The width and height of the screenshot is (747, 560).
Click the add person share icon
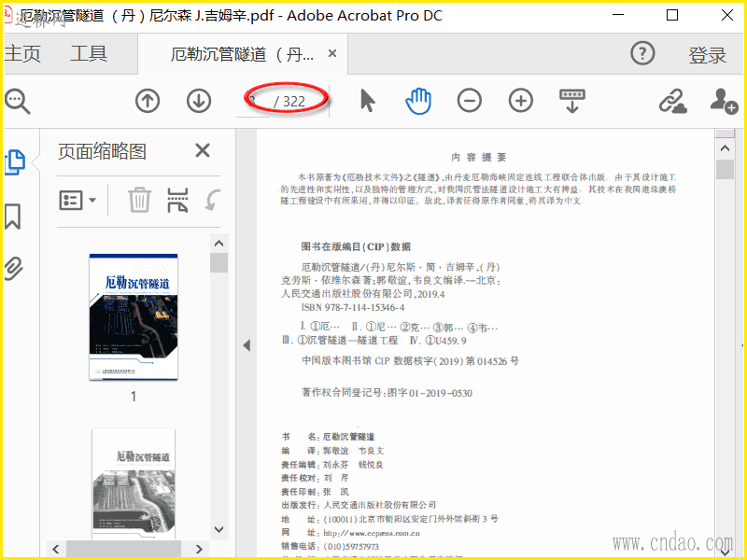(x=724, y=101)
